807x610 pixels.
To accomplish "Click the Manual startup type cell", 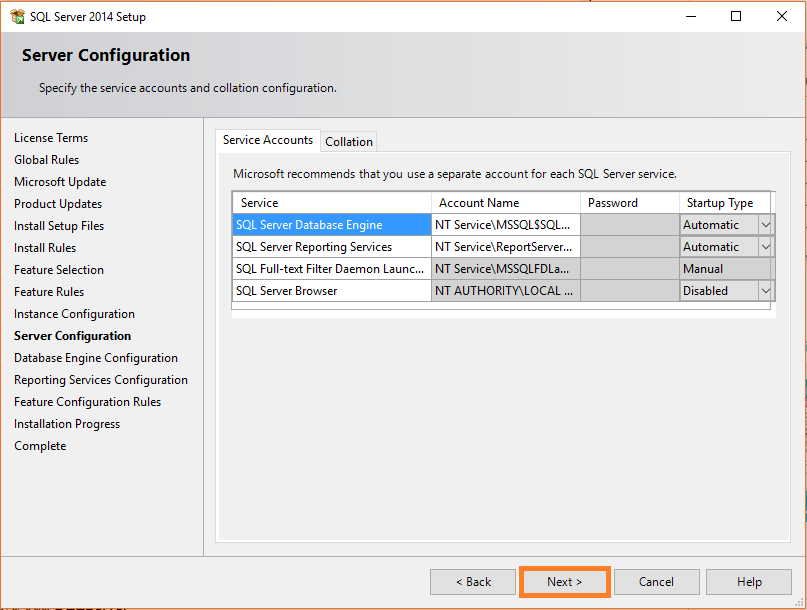I will pos(726,269).
